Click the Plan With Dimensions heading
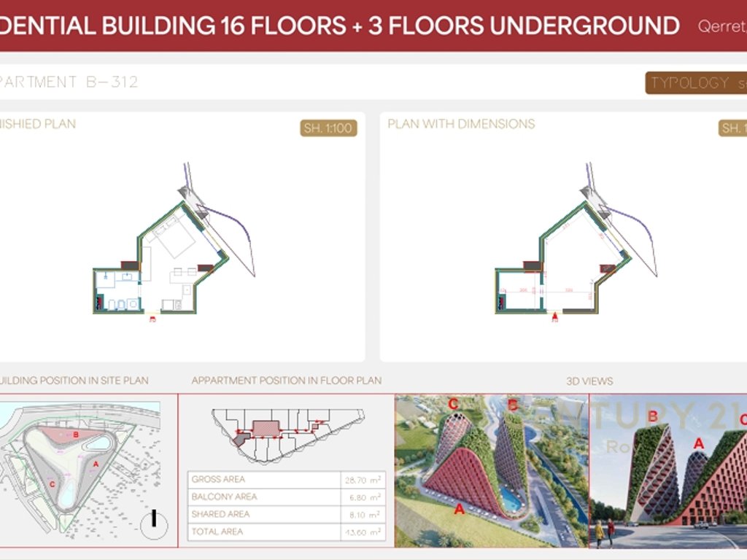 (461, 124)
